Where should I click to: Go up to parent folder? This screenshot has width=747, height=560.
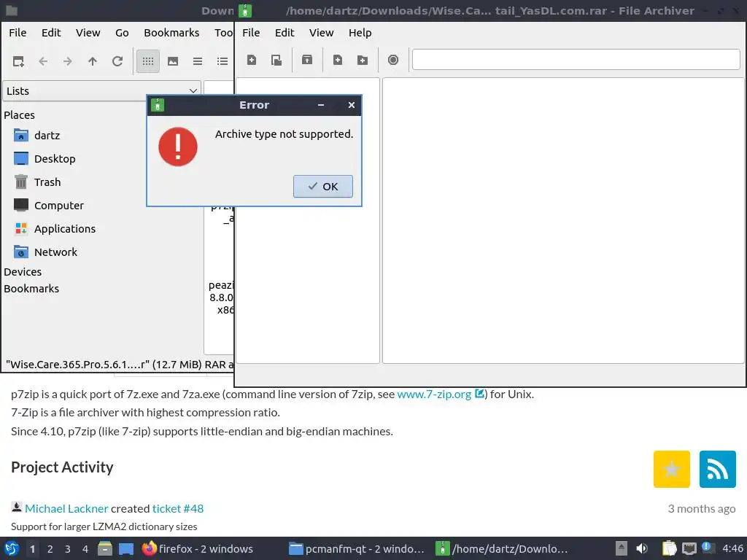93,61
